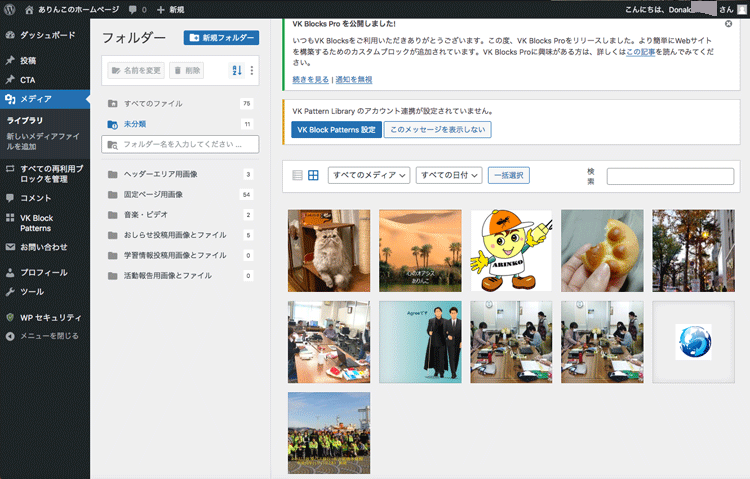Click the 一括選択 bulk select button
This screenshot has height=479, width=750.
coord(509,175)
